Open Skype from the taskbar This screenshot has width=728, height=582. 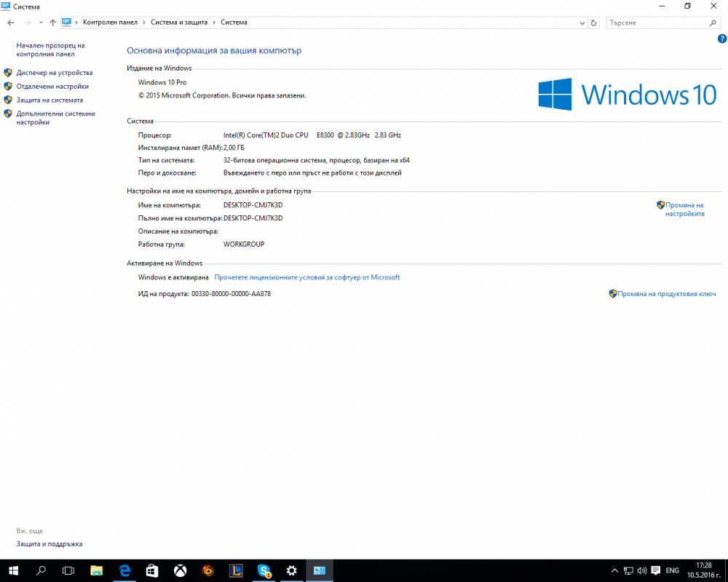point(264,570)
